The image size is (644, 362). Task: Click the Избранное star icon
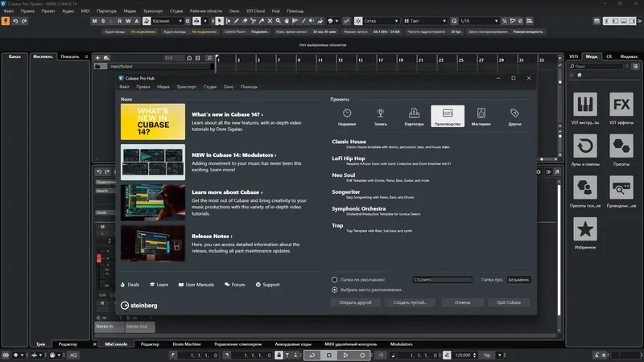(585, 232)
